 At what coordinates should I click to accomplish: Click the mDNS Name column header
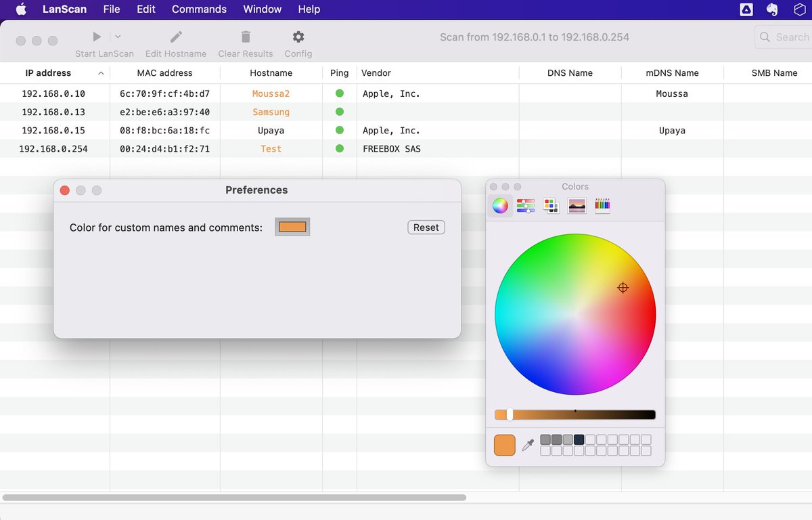pos(673,73)
